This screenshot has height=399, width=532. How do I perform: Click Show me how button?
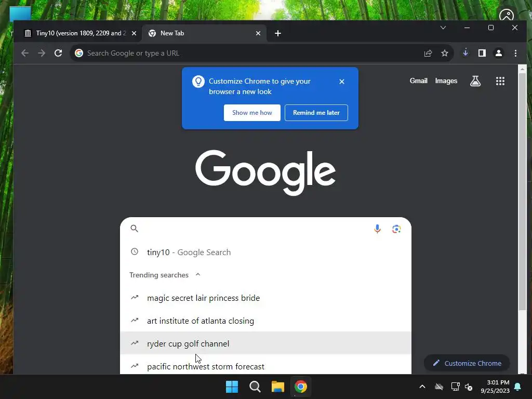[252, 113]
